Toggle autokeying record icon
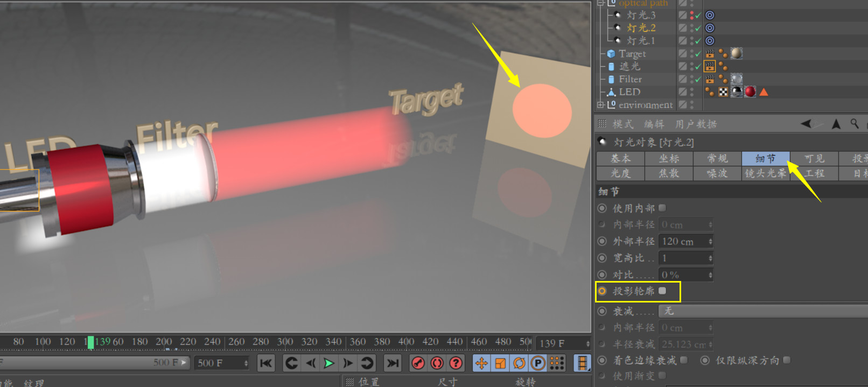Viewport: 868px width, 387px height. (437, 363)
